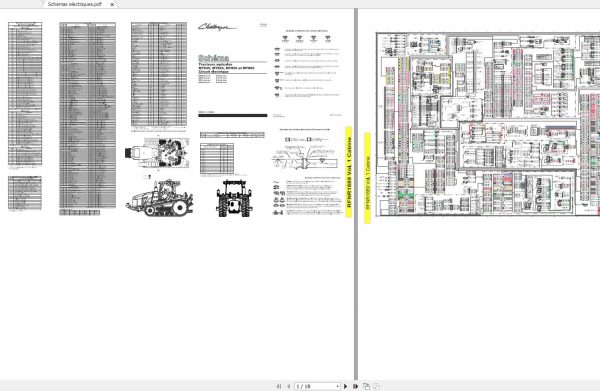Go to the previous page
This screenshot has height=391, width=600.
coord(289,386)
